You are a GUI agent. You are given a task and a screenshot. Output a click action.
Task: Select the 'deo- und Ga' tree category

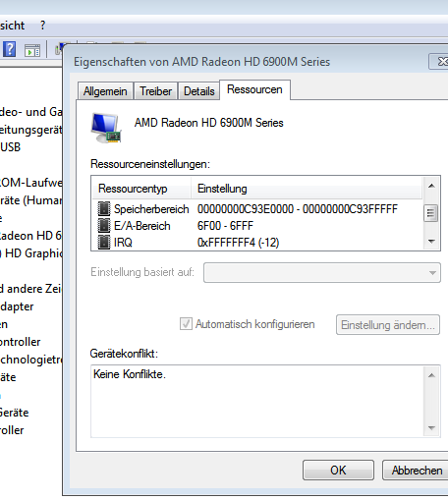(30, 112)
